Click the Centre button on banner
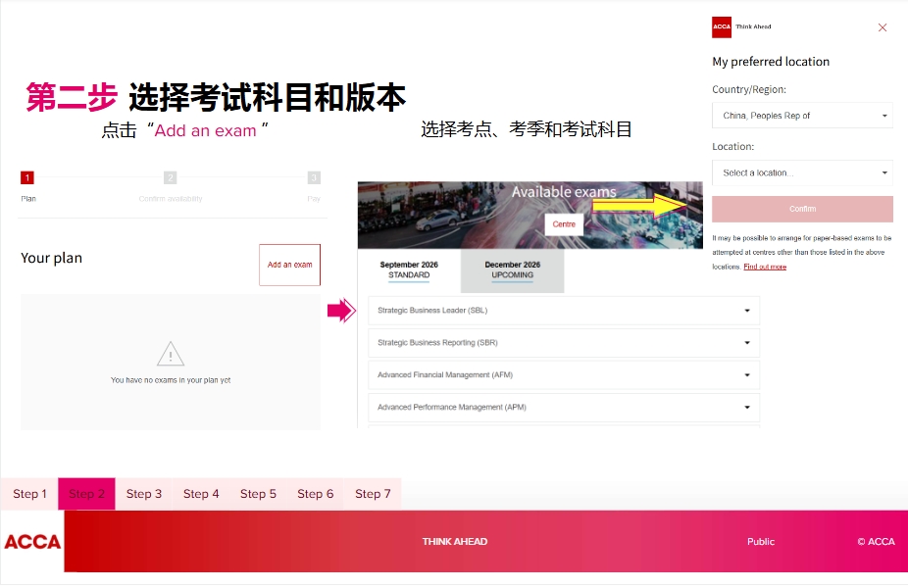Screen dimensions: 908x588 (564, 224)
